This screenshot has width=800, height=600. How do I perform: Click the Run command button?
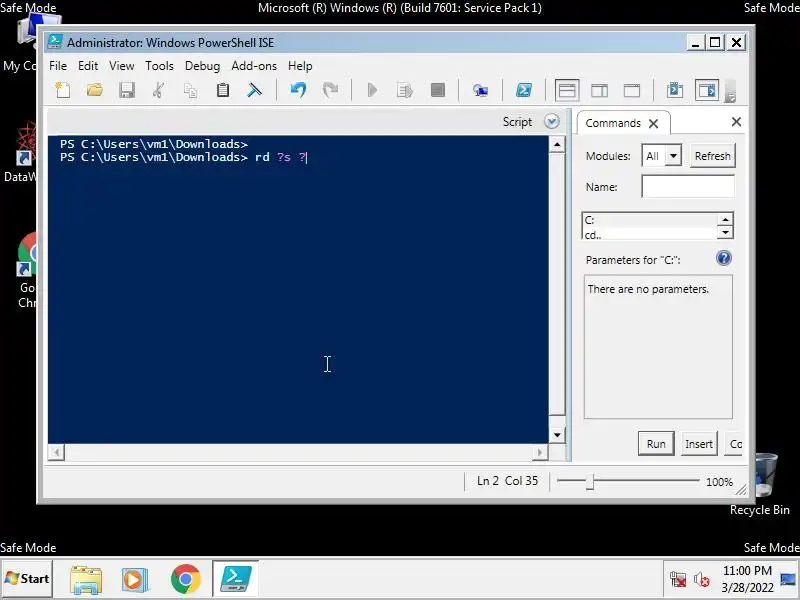click(x=656, y=443)
